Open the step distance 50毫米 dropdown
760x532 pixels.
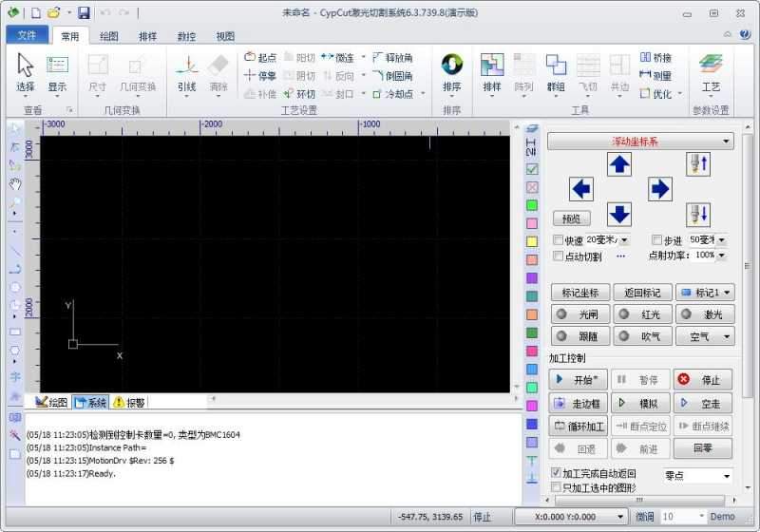tap(722, 239)
